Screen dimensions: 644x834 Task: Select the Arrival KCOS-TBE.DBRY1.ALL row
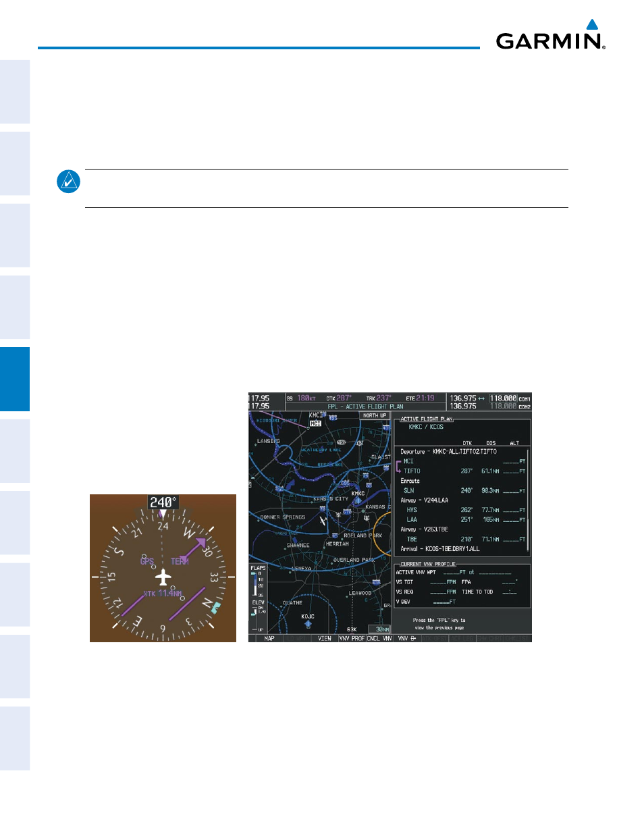[x=440, y=549]
